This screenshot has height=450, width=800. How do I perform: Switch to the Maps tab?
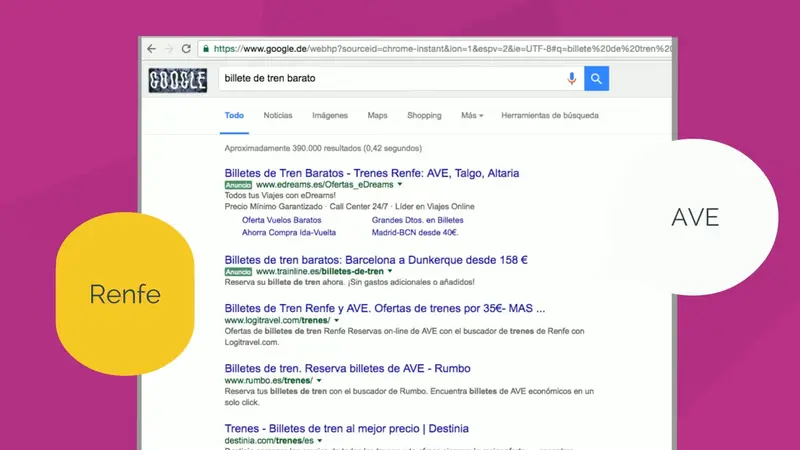coord(378,115)
